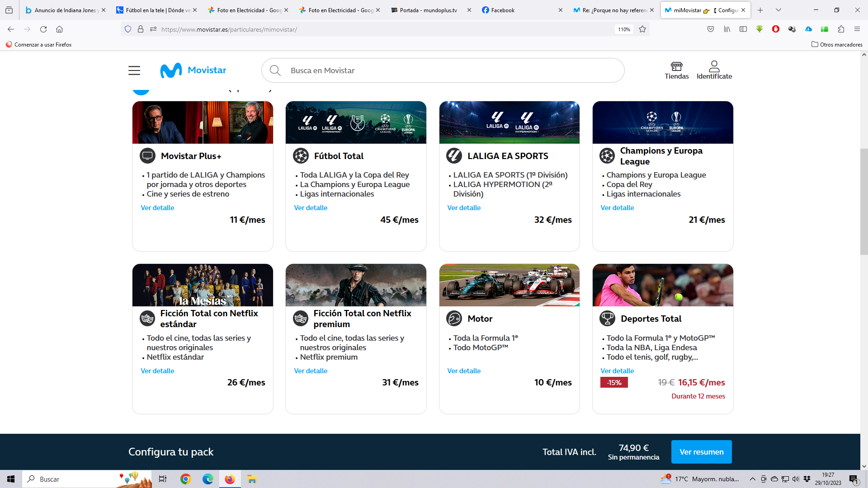868x488 pixels.
Task: Click the Identifícate user icon
Action: pos(714,70)
